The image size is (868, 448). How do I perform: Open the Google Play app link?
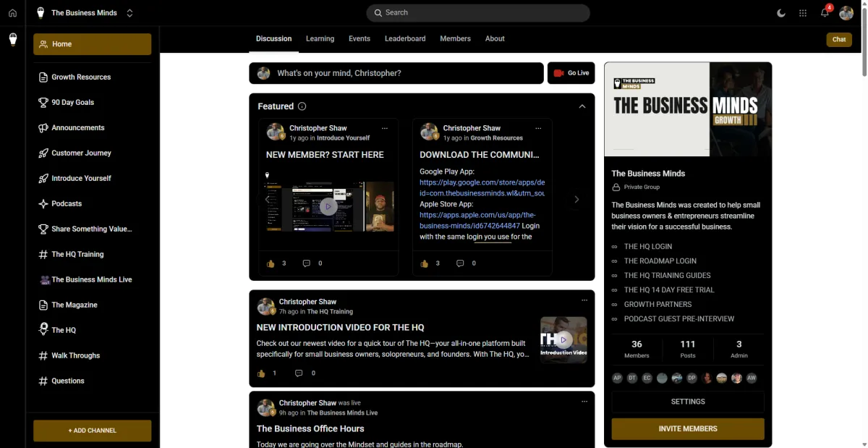point(482,188)
